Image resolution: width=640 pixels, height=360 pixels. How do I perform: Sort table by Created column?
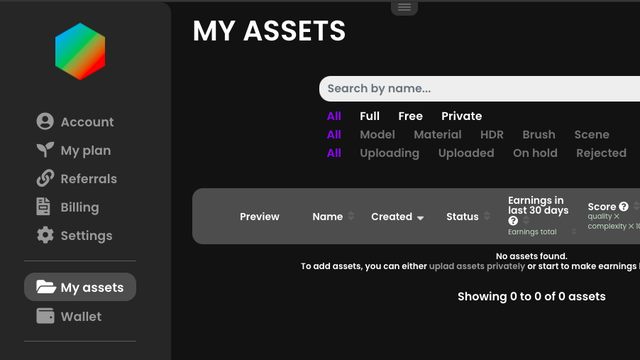pyautogui.click(x=397, y=216)
